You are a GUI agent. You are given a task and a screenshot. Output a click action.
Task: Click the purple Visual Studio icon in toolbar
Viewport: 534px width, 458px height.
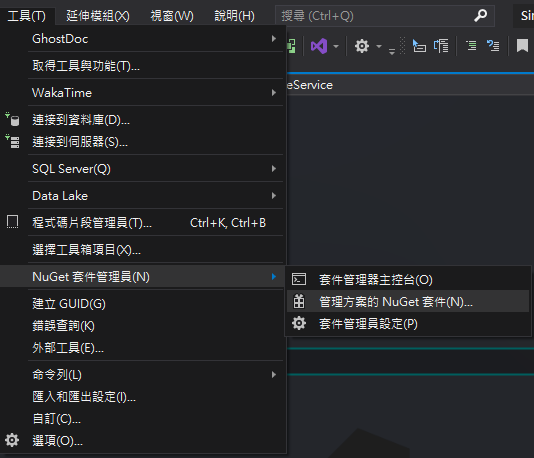319,46
